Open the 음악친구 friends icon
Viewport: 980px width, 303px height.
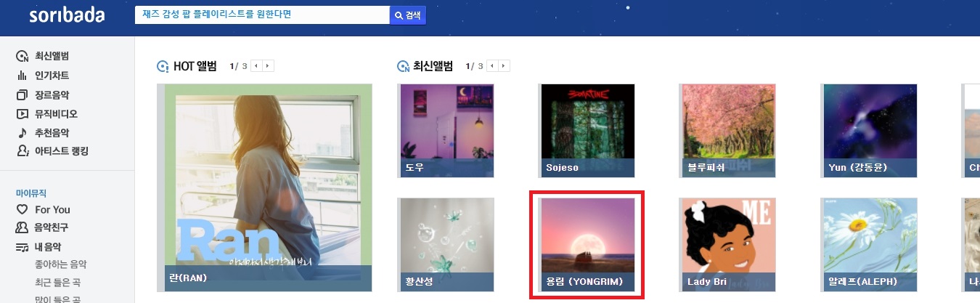[22, 227]
